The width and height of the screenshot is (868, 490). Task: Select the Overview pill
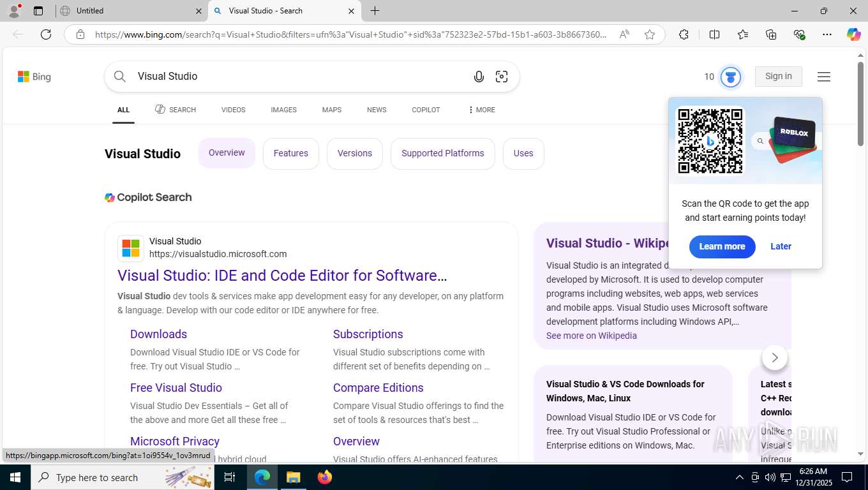(227, 153)
